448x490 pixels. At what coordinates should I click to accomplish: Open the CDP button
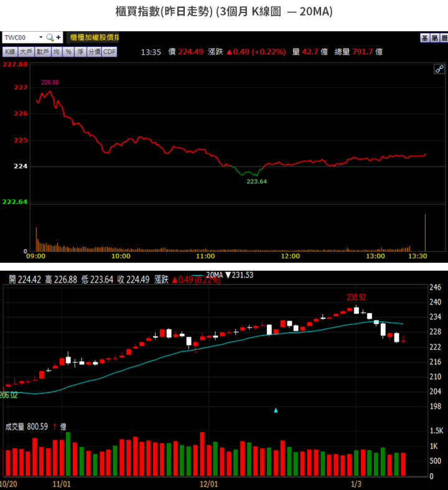pyautogui.click(x=110, y=52)
